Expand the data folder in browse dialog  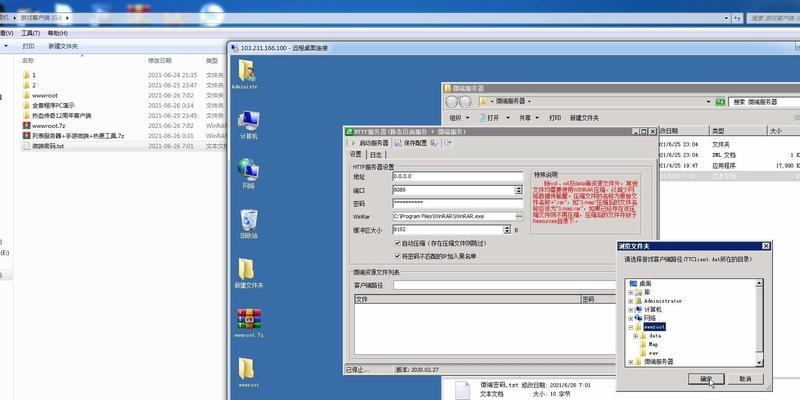point(636,336)
